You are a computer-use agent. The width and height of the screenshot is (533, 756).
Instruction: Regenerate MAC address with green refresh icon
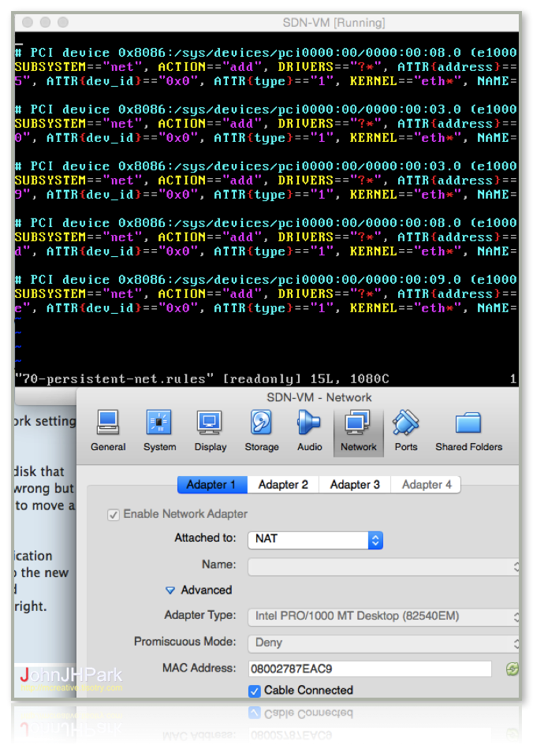[512, 668]
